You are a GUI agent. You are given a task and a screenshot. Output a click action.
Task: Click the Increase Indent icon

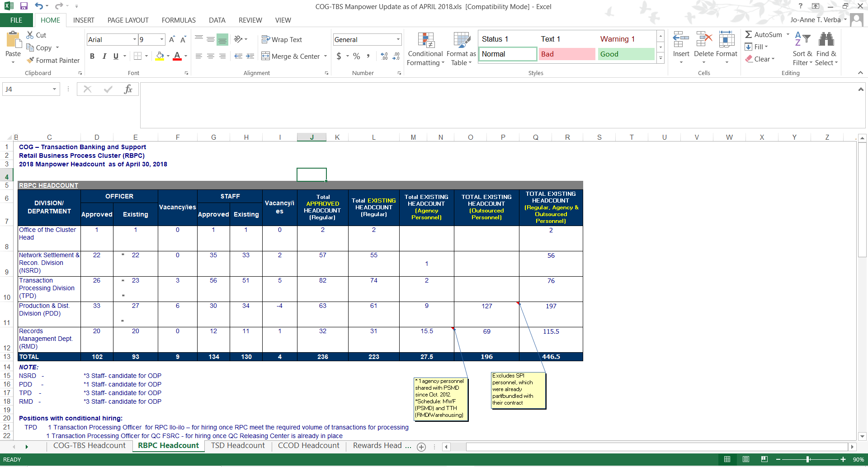250,56
